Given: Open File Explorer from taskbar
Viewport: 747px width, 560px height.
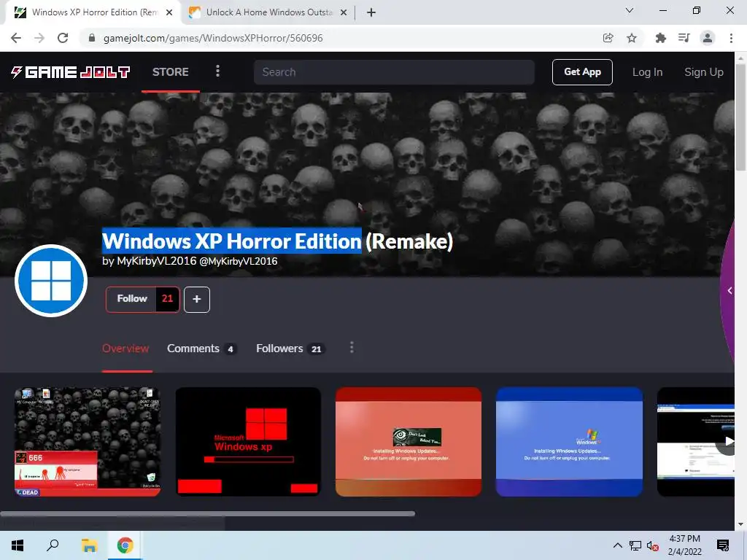Looking at the screenshot, I should [89, 545].
